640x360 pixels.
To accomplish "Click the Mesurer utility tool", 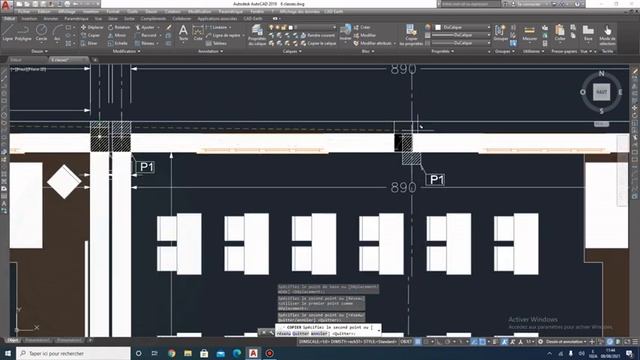I will click(529, 33).
